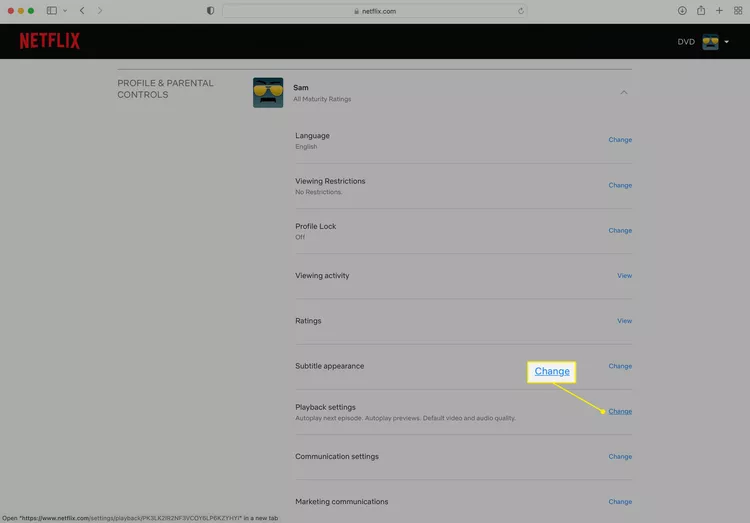Open a new tab with plus icon

coord(719,10)
